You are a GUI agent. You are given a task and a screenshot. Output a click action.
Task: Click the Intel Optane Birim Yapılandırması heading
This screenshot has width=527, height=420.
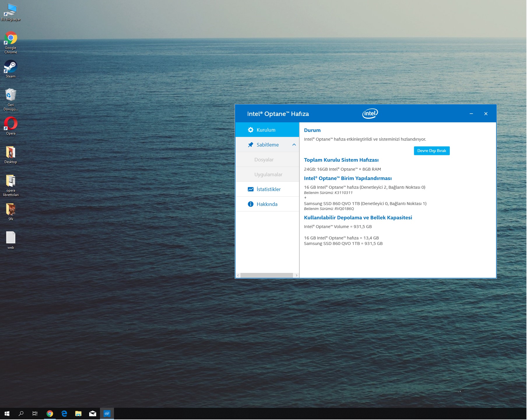coord(348,178)
